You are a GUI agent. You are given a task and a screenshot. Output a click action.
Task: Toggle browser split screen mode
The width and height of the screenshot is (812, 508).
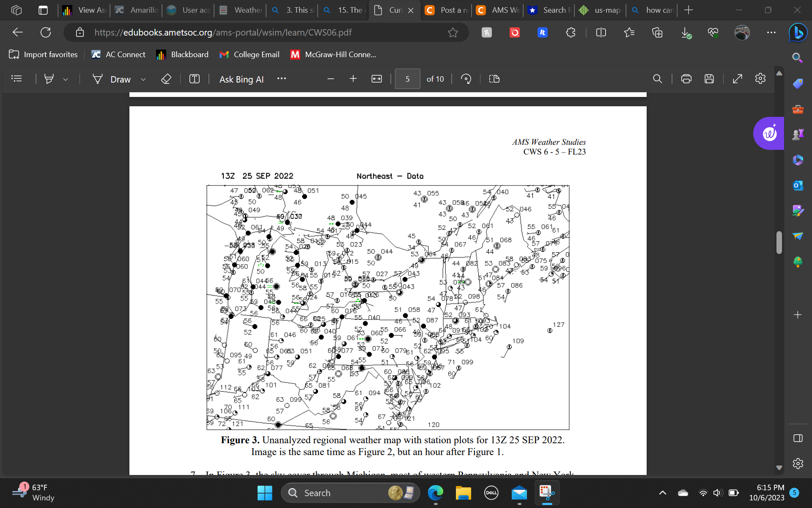(601, 32)
